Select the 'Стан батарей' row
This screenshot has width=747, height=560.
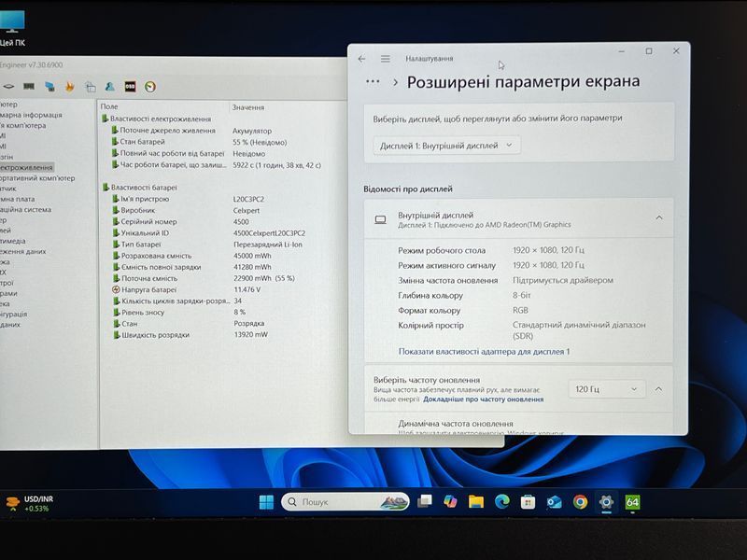(138, 142)
